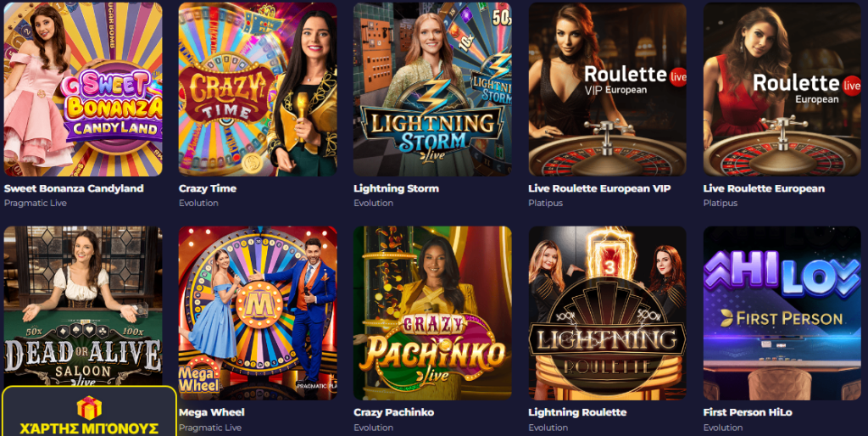Open the Sweet Bonanza Candyland game thumbnail
This screenshot has height=436, width=868.
pos(83,89)
